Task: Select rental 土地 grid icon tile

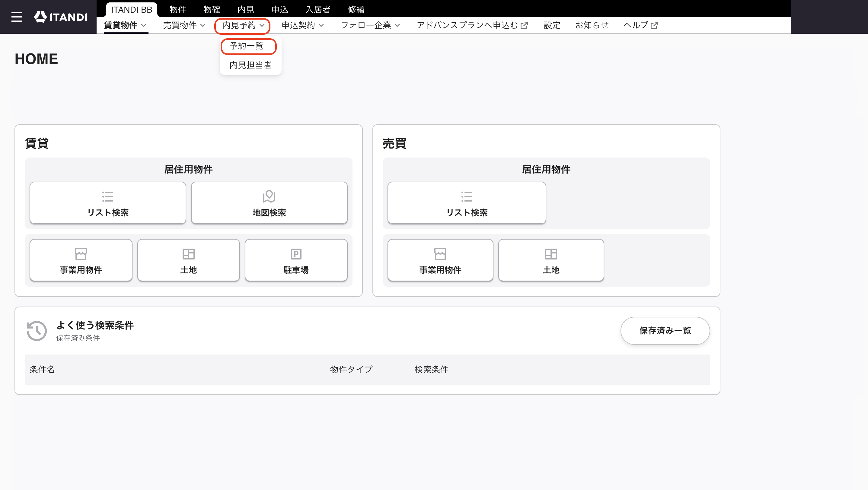Action: 188,260
